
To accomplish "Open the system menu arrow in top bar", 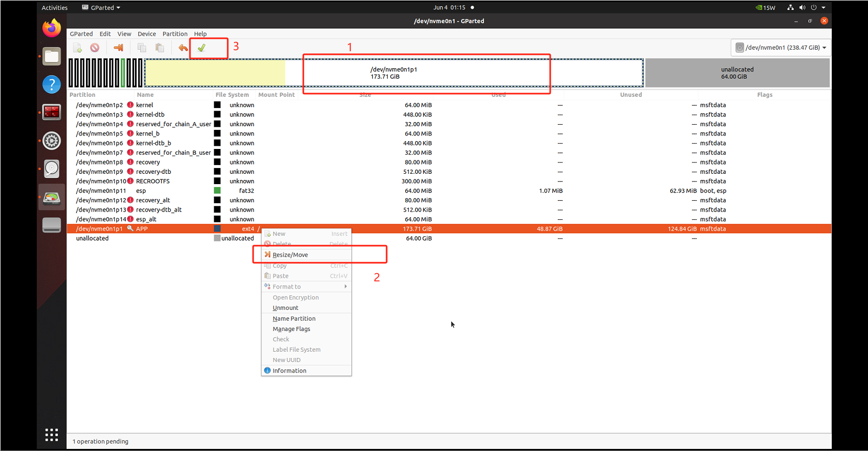I will [823, 8].
